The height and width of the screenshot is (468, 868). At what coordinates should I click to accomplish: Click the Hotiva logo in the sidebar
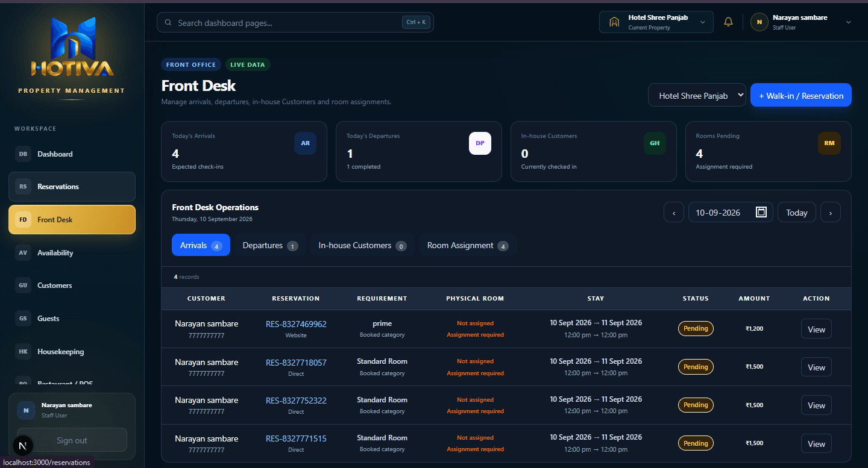click(72, 48)
